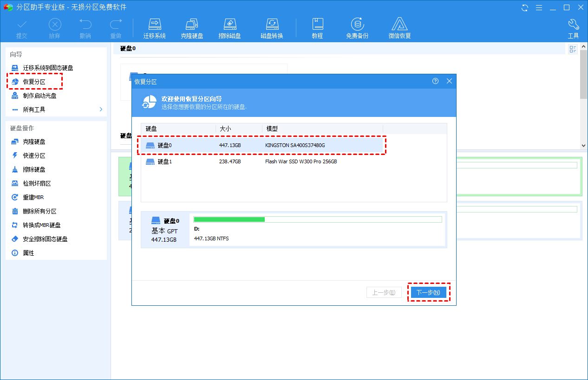Click the refresh icon in title bar
The width and height of the screenshot is (588, 380).
[525, 7]
